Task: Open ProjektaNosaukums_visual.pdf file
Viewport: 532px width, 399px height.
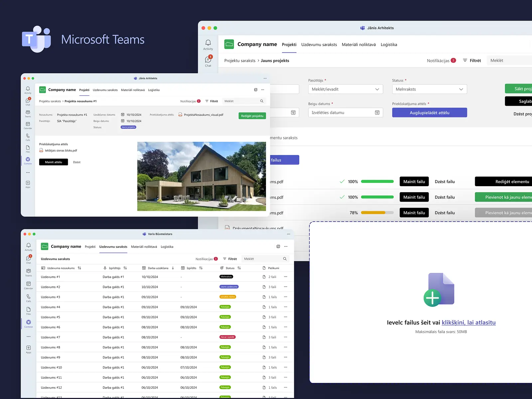Action: [x=201, y=115]
